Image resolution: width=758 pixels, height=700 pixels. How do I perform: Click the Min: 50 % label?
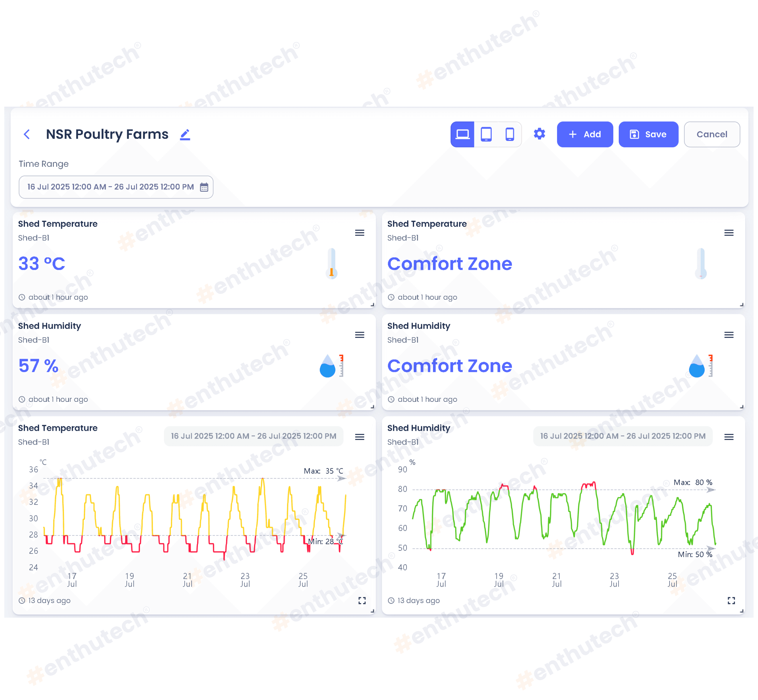tap(695, 554)
